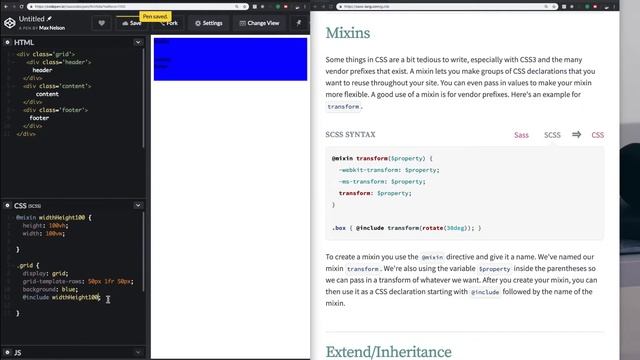
Task: Go back in the CodePen browser window
Action: click(x=6, y=7)
